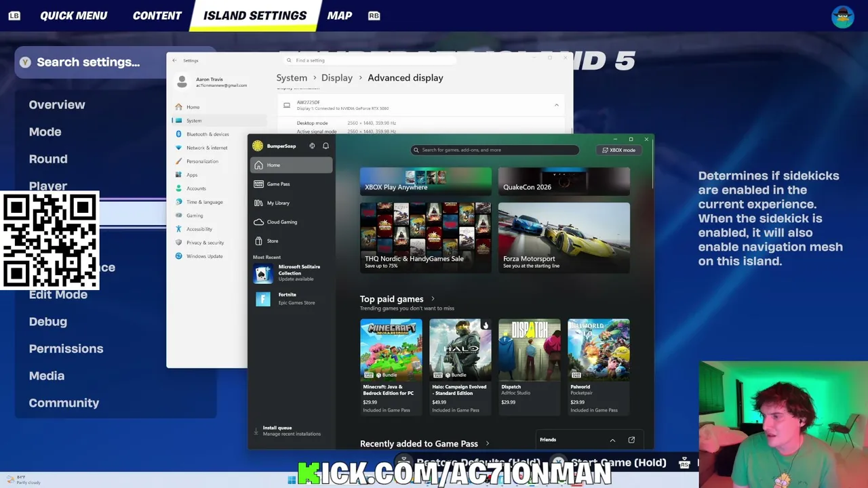Open the Media settings category
This screenshot has height=488, width=868.
point(47,376)
